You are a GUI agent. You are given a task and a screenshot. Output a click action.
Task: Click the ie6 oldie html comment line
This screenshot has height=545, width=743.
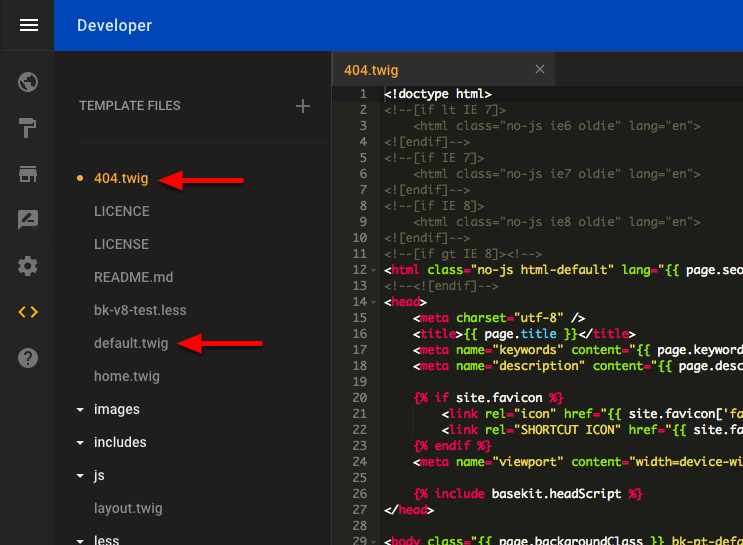point(556,126)
